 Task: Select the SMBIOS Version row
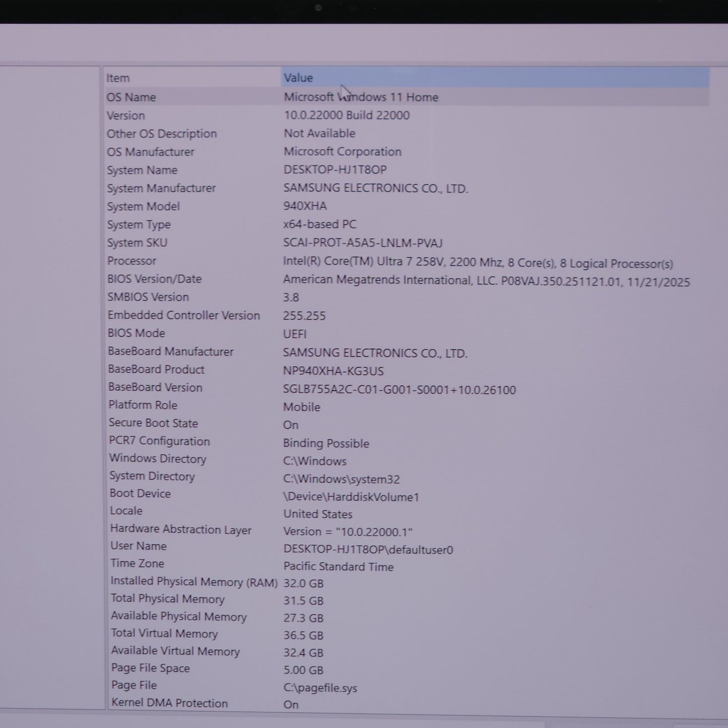[x=148, y=297]
